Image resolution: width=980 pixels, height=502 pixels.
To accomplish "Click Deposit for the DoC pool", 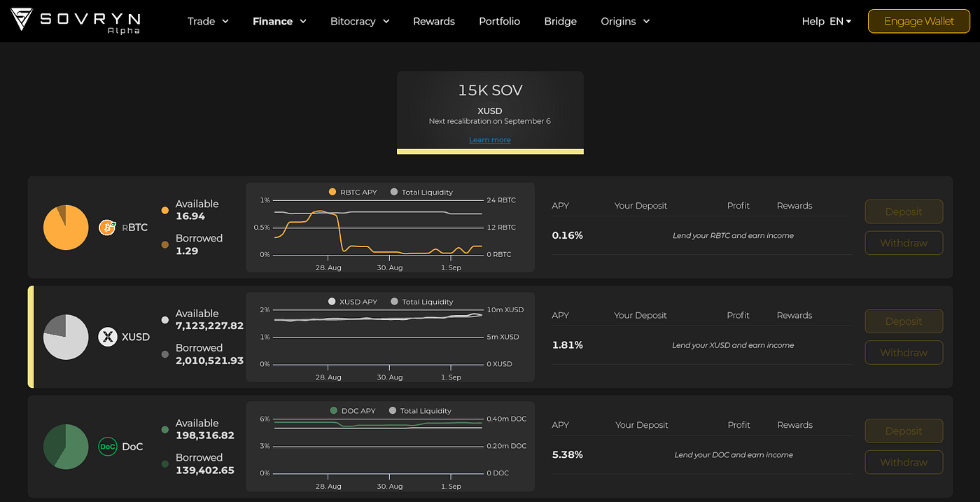I will pos(904,431).
